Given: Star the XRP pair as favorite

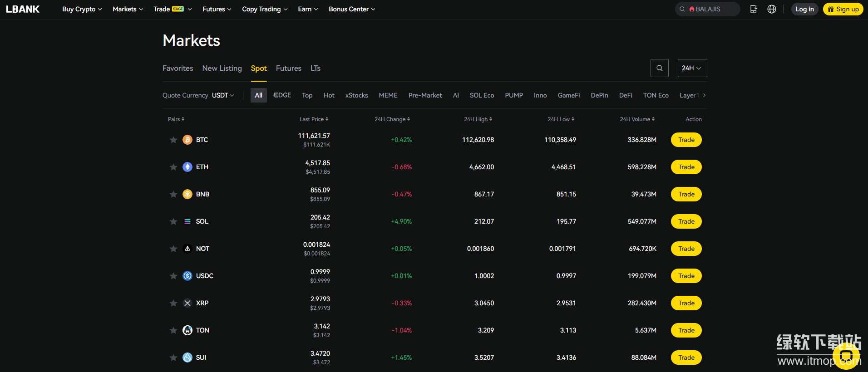Looking at the screenshot, I should pyautogui.click(x=173, y=303).
